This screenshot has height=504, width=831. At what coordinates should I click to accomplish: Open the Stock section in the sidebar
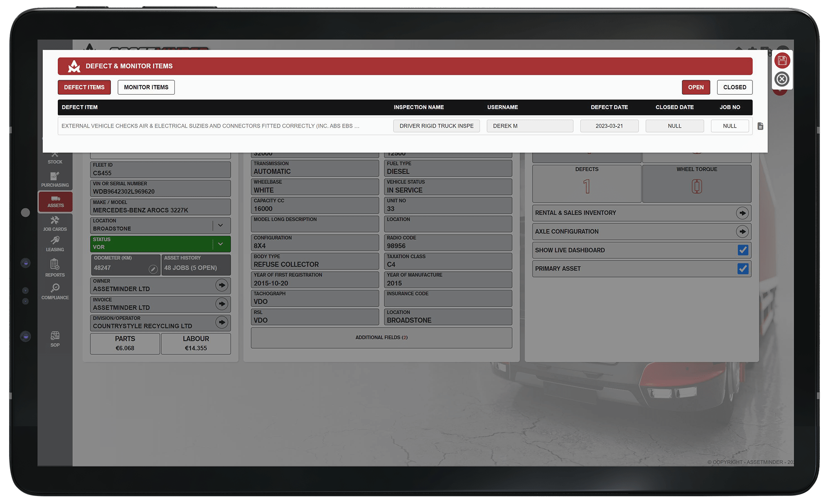tap(54, 158)
